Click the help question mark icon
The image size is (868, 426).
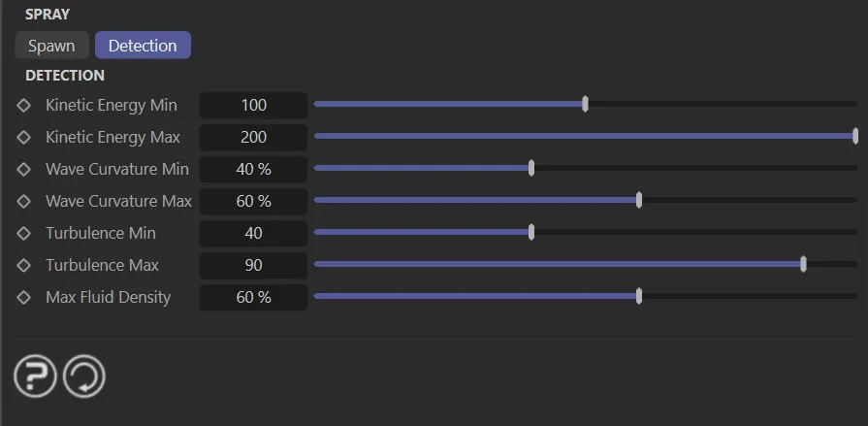tap(35, 377)
